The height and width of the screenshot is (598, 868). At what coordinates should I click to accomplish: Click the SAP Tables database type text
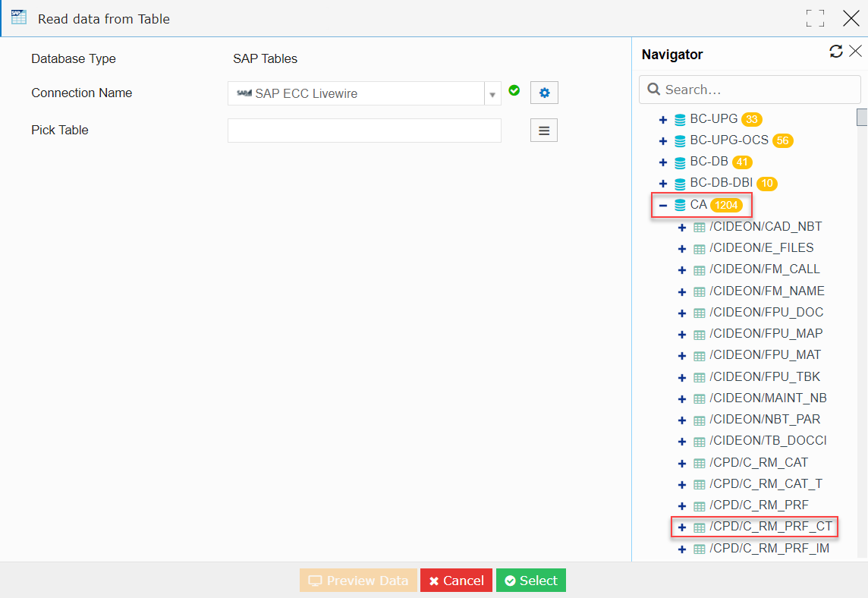tap(265, 58)
